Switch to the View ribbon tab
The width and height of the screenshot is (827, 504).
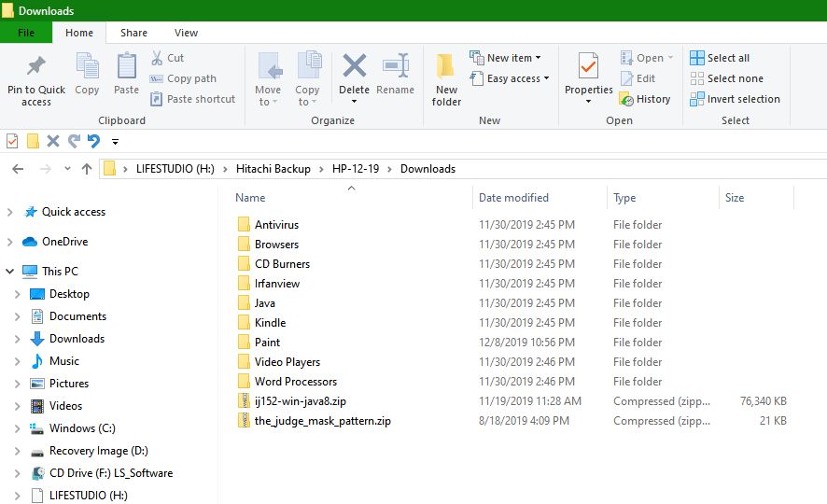tap(186, 33)
